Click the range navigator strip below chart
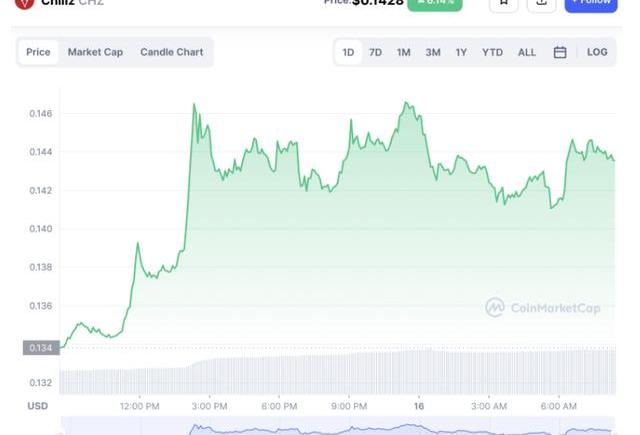The image size is (640, 435). (337, 428)
